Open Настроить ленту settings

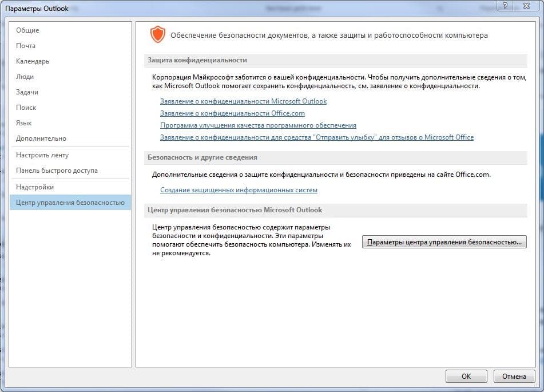(70, 155)
